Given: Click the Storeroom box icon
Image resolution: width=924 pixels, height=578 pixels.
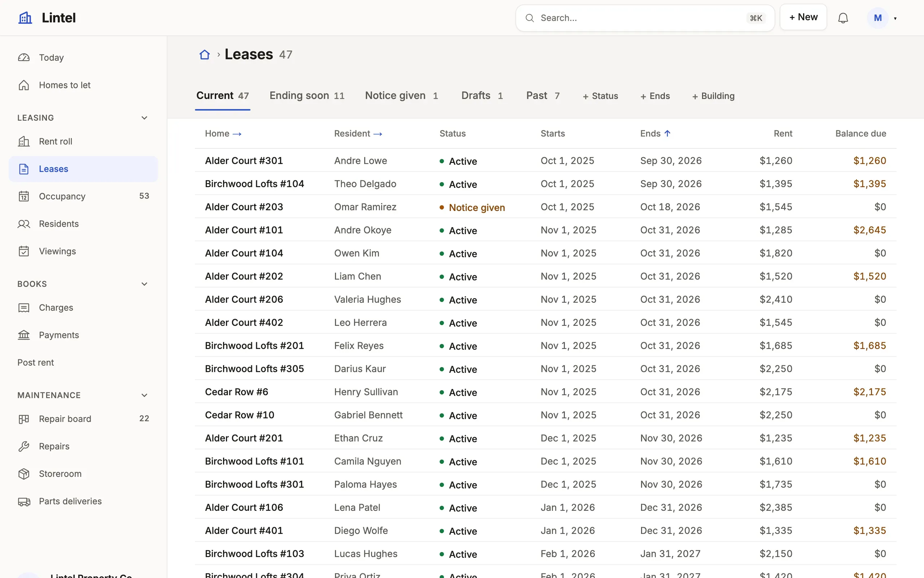Looking at the screenshot, I should coord(24,474).
